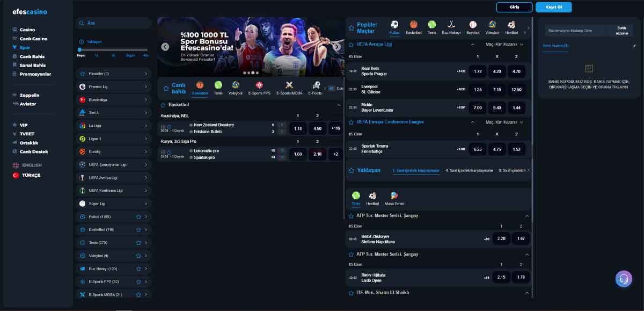Viewport: 644px width, 311px height.
Task: Launch the Zeppelin game
Action: click(x=30, y=95)
